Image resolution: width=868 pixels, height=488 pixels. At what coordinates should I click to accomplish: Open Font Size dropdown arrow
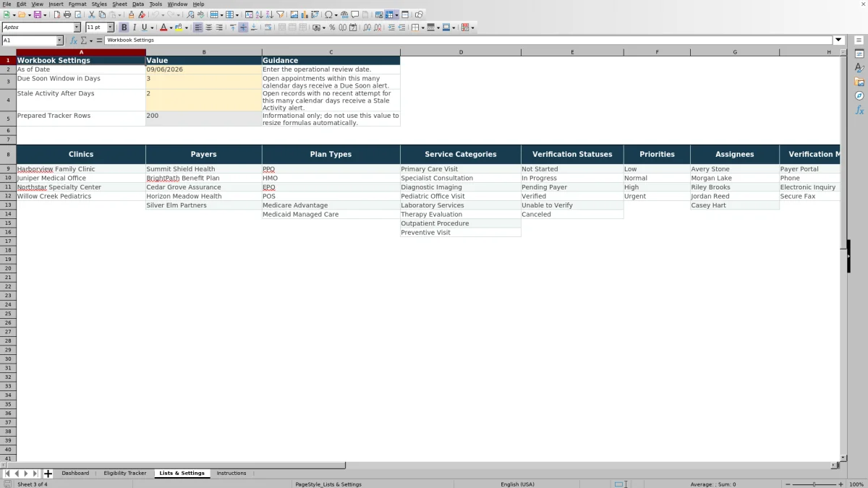[x=111, y=27]
